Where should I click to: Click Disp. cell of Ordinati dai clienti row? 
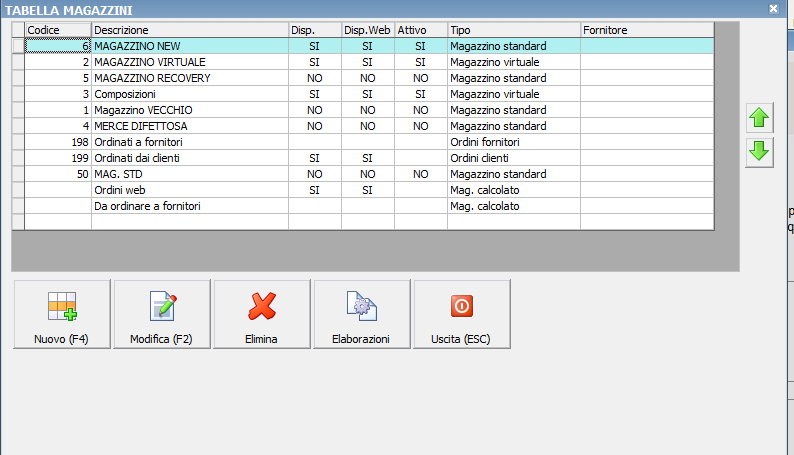[x=315, y=158]
